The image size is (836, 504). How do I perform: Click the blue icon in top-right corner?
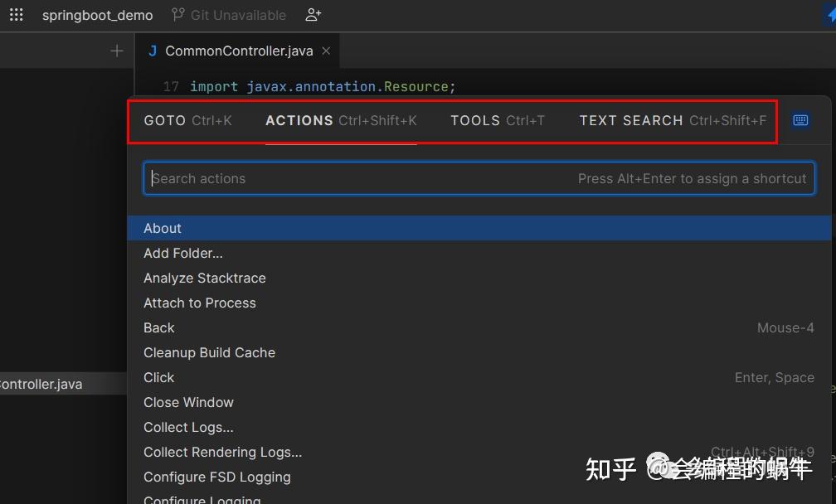point(829,14)
